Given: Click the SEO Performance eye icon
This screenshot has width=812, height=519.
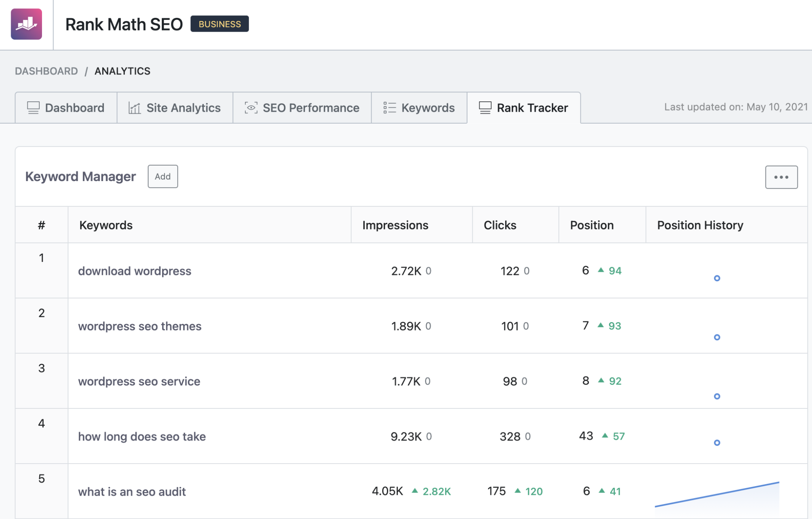Looking at the screenshot, I should click(x=251, y=108).
